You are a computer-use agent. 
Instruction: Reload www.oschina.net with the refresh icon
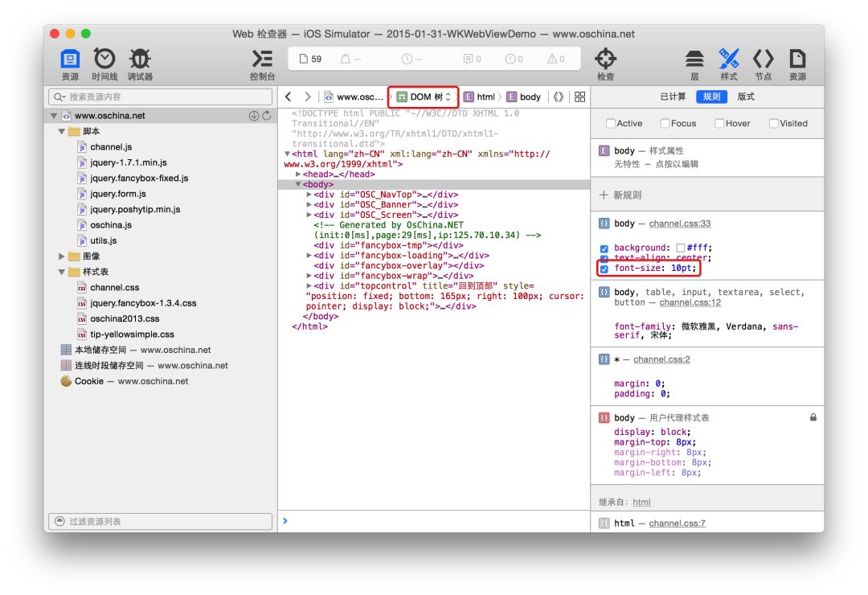click(x=266, y=116)
